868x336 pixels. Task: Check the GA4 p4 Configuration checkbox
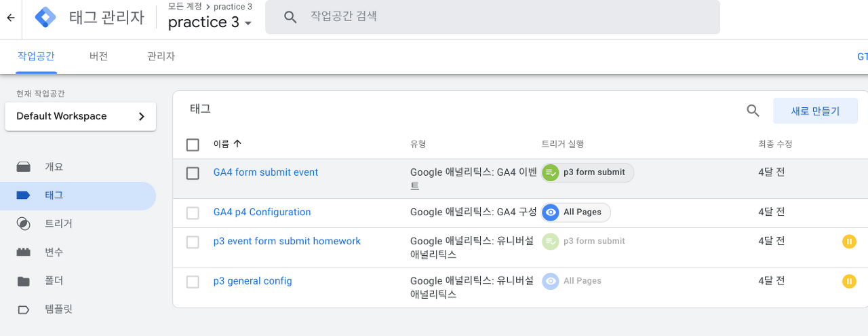click(193, 213)
